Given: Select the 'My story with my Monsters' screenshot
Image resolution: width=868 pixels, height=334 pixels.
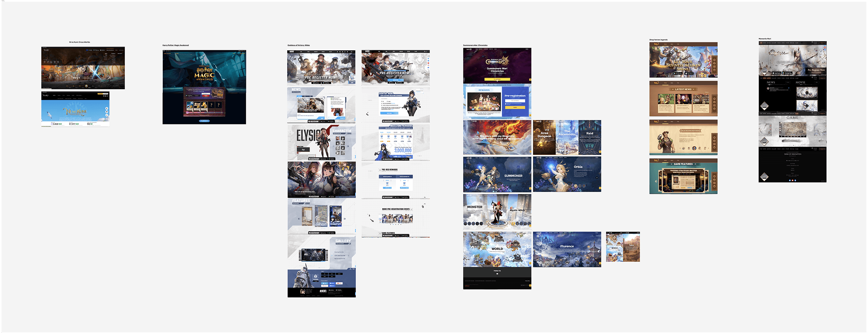Looking at the screenshot, I should pyautogui.click(x=497, y=138).
